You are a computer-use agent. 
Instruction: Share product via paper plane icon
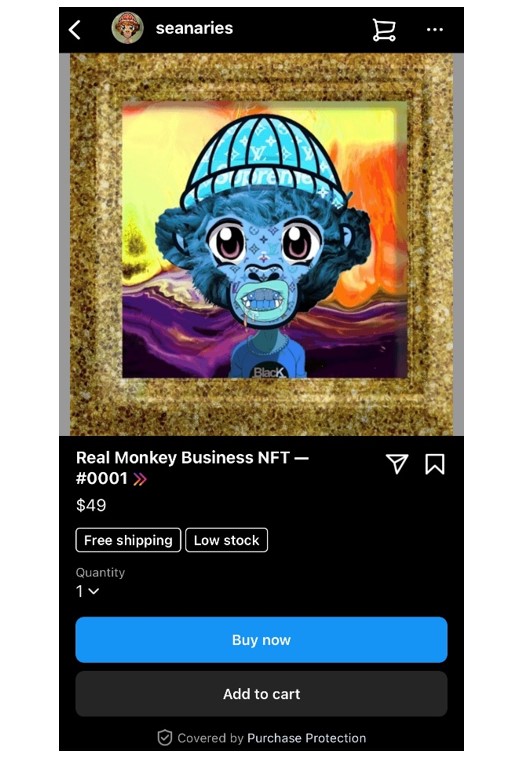click(397, 464)
